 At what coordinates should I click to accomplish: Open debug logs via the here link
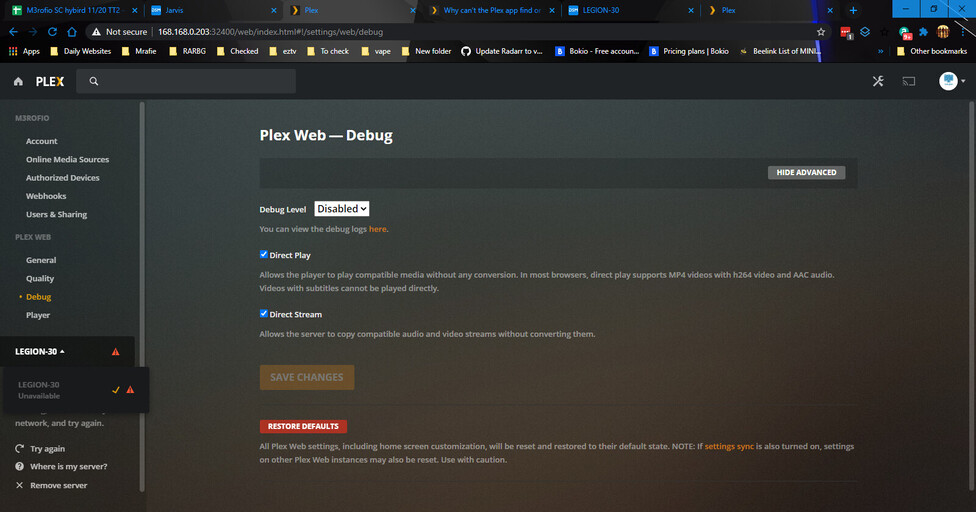point(377,229)
